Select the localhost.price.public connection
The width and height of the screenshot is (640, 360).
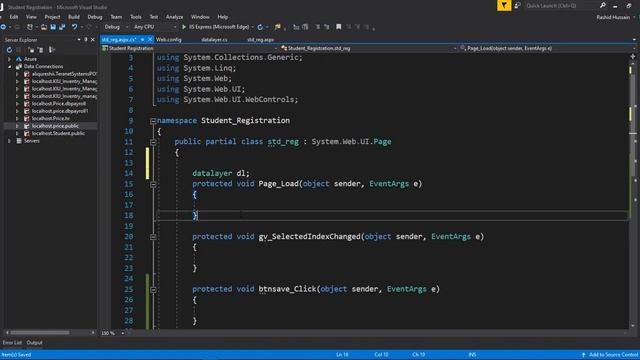(55, 126)
